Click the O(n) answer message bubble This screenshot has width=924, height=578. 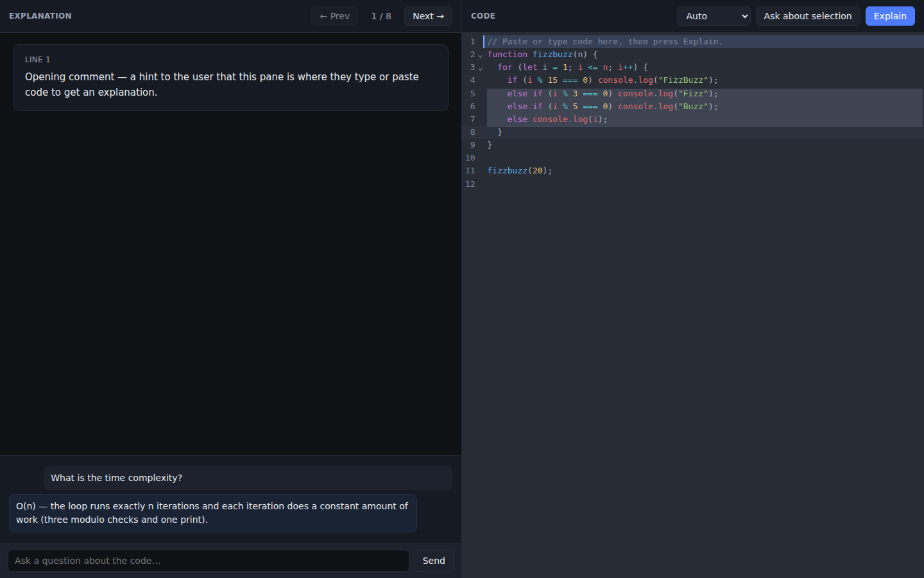pyautogui.click(x=213, y=513)
